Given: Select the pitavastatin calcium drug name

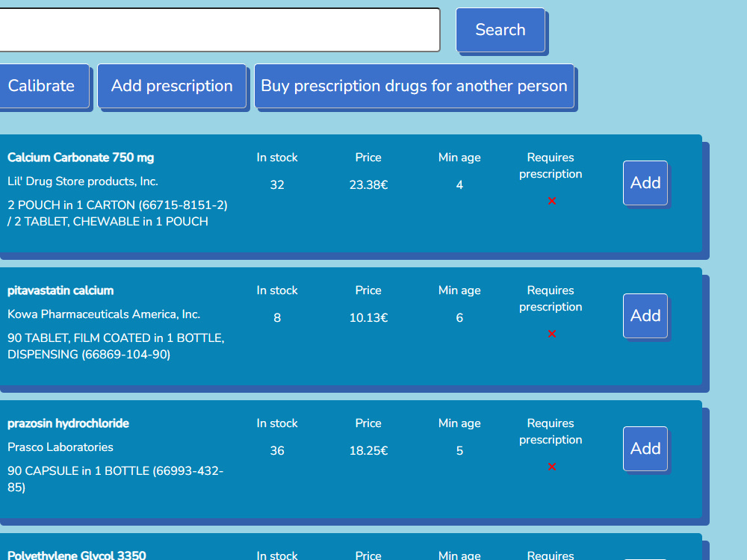Looking at the screenshot, I should (x=61, y=290).
